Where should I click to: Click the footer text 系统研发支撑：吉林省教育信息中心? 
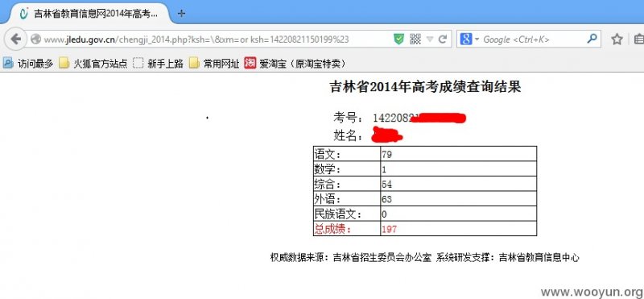tap(508, 258)
